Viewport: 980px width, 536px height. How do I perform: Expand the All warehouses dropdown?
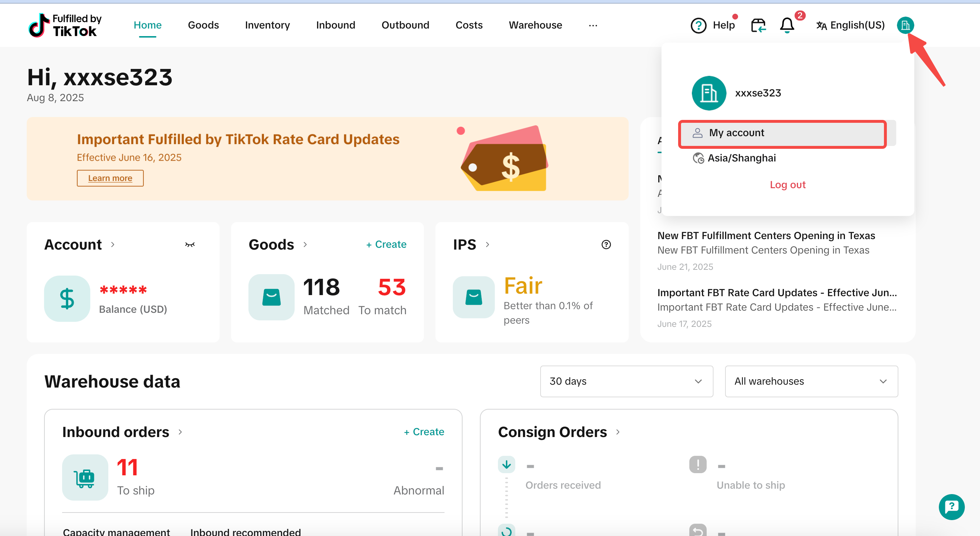811,381
